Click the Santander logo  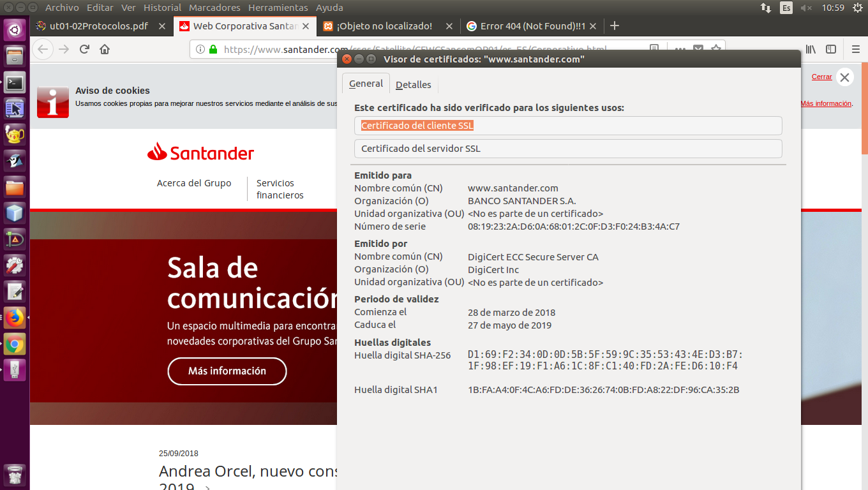pyautogui.click(x=200, y=152)
